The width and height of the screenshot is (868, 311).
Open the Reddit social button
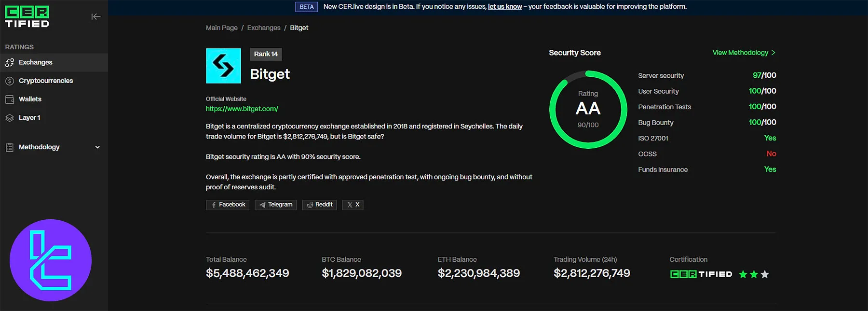[319, 205]
